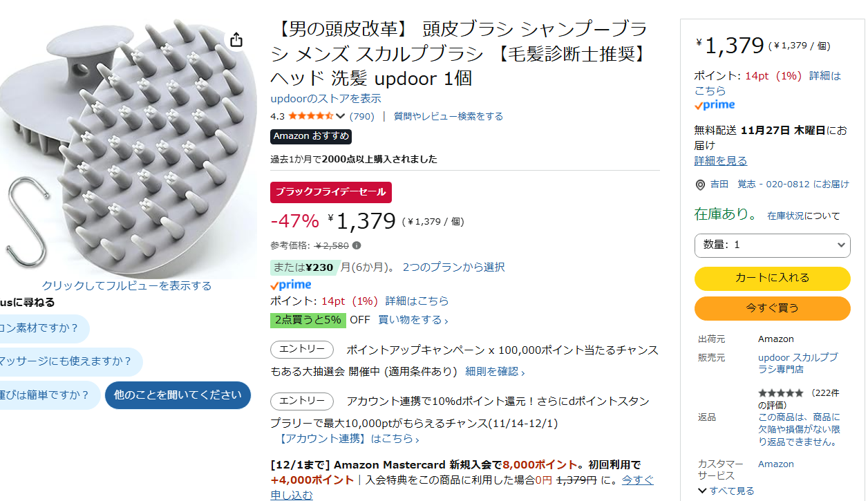Select 他のことを聞いてください chip
This screenshot has width=868, height=501.
tap(178, 395)
